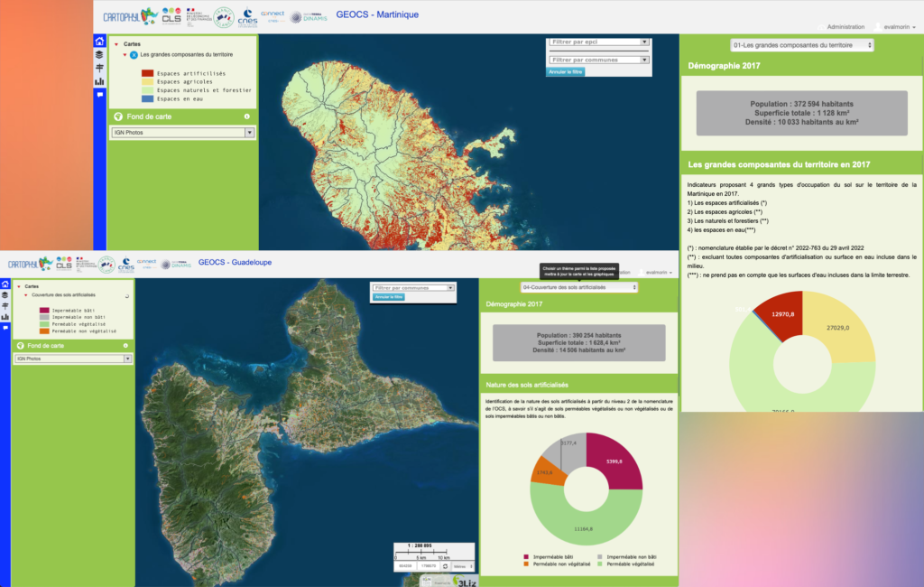Open layers icon in Guadeloupe sidebar

coord(5,294)
